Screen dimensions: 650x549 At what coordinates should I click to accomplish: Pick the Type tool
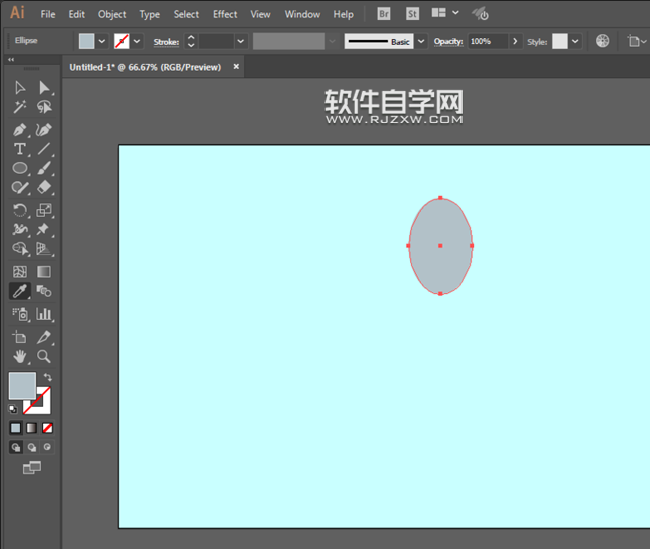tap(19, 149)
